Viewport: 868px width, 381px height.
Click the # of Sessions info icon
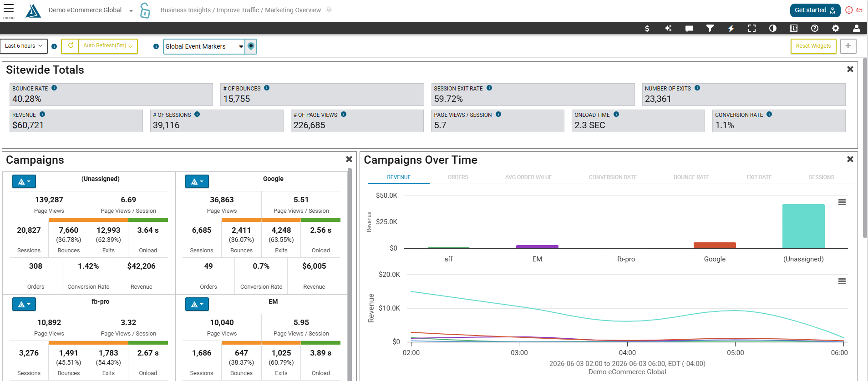click(x=197, y=114)
